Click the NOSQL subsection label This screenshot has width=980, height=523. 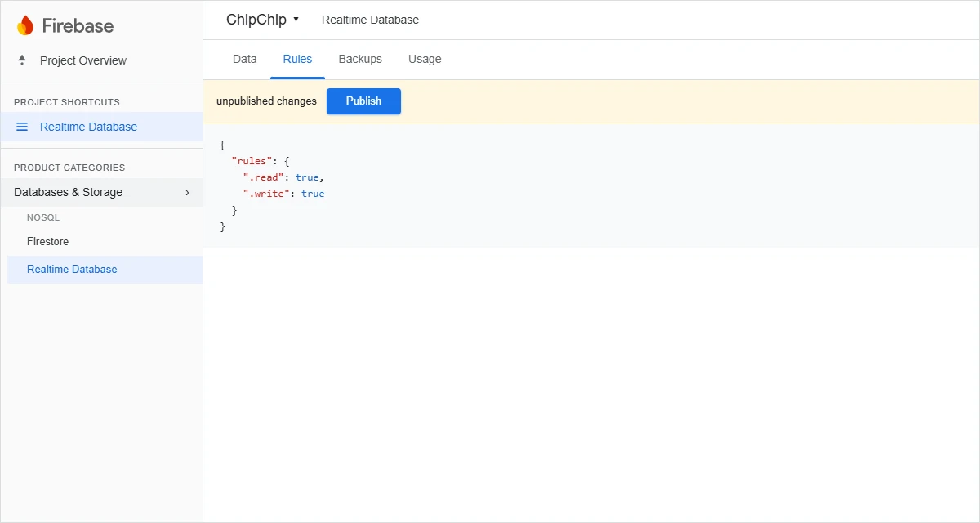(x=43, y=218)
